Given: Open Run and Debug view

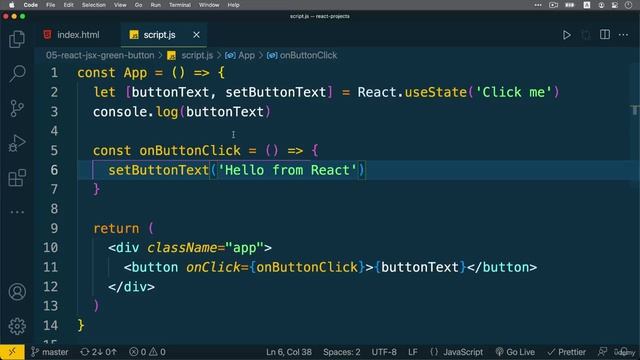Looking at the screenshot, I should [17, 143].
